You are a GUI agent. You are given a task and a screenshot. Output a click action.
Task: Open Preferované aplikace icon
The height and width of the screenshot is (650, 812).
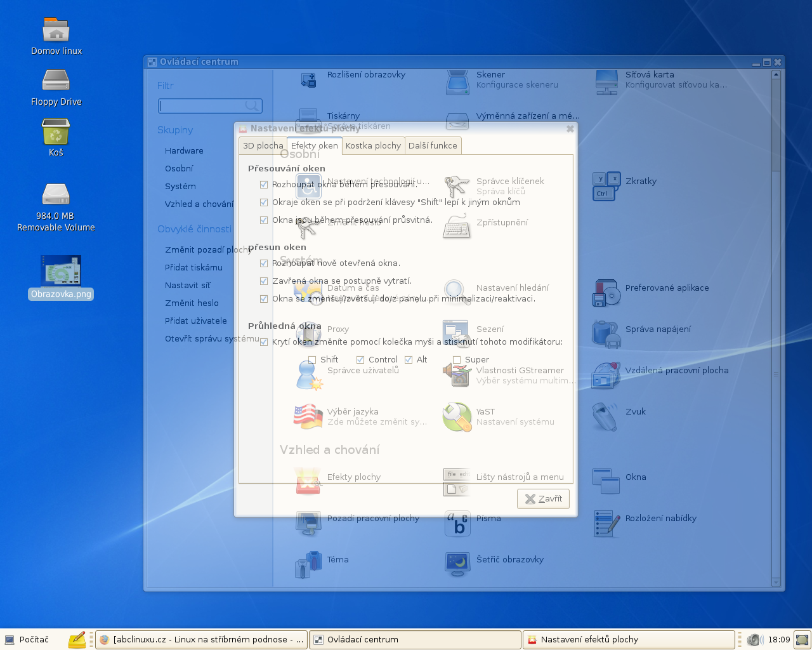pyautogui.click(x=606, y=293)
